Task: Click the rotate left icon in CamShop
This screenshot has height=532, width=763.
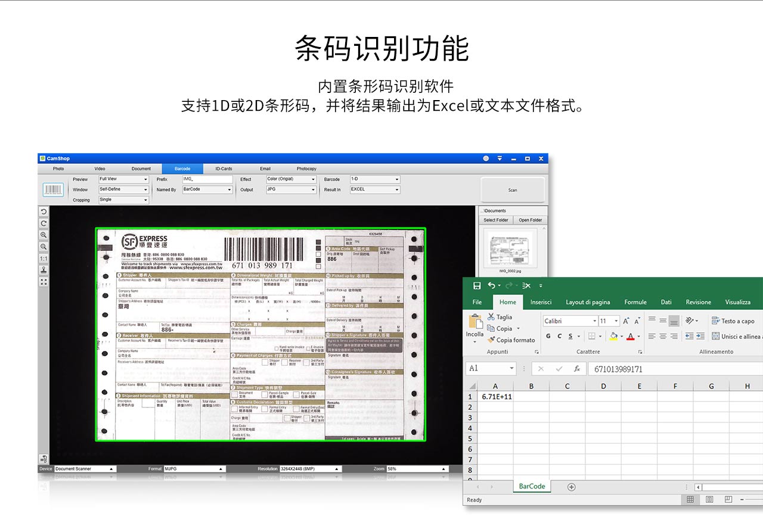Action: click(x=44, y=211)
